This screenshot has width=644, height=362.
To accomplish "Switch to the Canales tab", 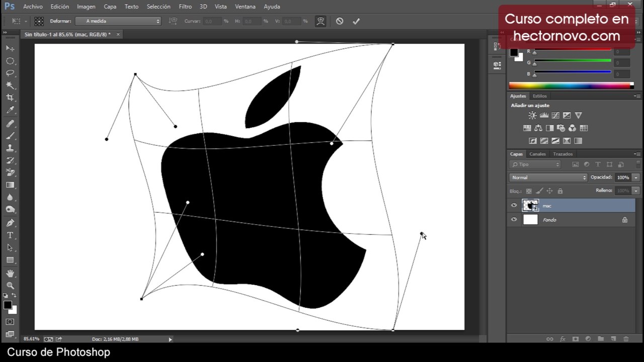I will (x=537, y=154).
